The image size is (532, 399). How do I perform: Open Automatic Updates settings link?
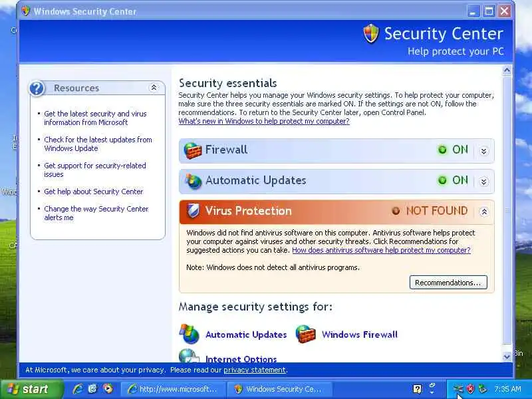pyautogui.click(x=246, y=334)
